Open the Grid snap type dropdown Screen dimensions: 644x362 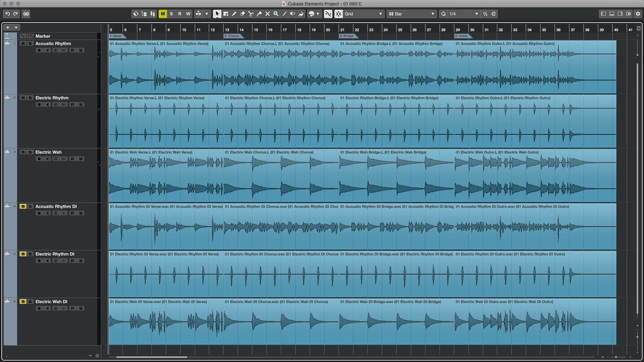pos(363,14)
